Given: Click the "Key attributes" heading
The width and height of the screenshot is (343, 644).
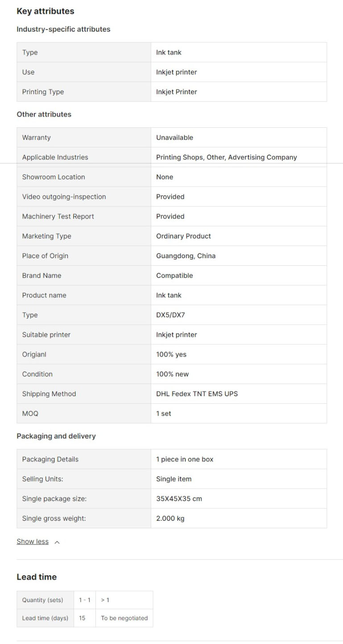Looking at the screenshot, I should coord(45,11).
